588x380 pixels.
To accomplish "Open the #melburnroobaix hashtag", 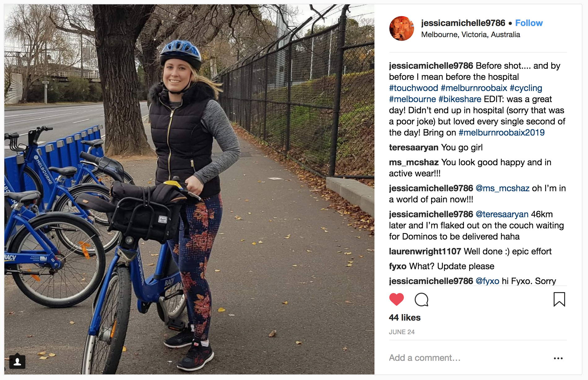I will pyautogui.click(x=474, y=88).
